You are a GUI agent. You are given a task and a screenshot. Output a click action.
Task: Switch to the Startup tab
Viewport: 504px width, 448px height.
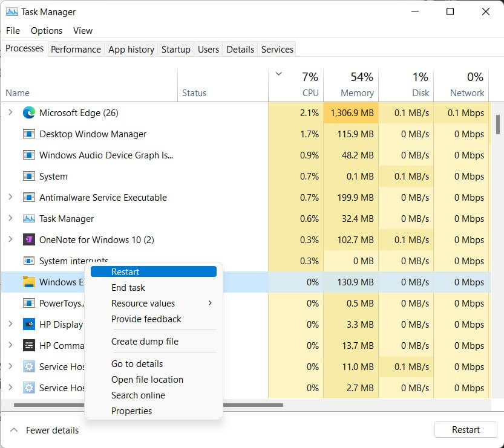point(176,49)
